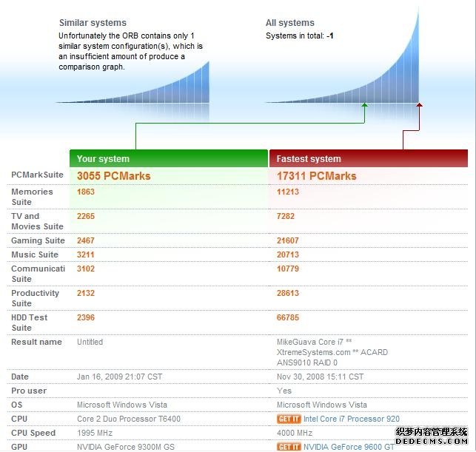Select Core 2 Duo Processor T6400 text
The image size is (476, 452).
pos(128,419)
